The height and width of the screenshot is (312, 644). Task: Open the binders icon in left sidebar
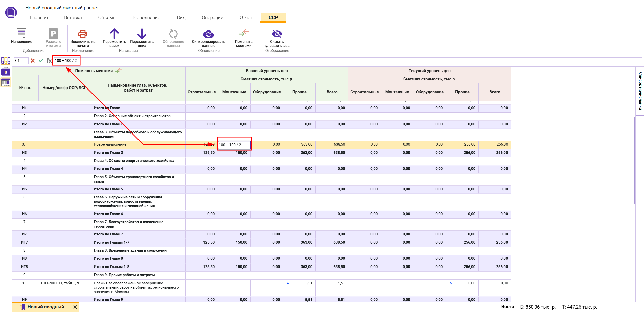point(6,60)
